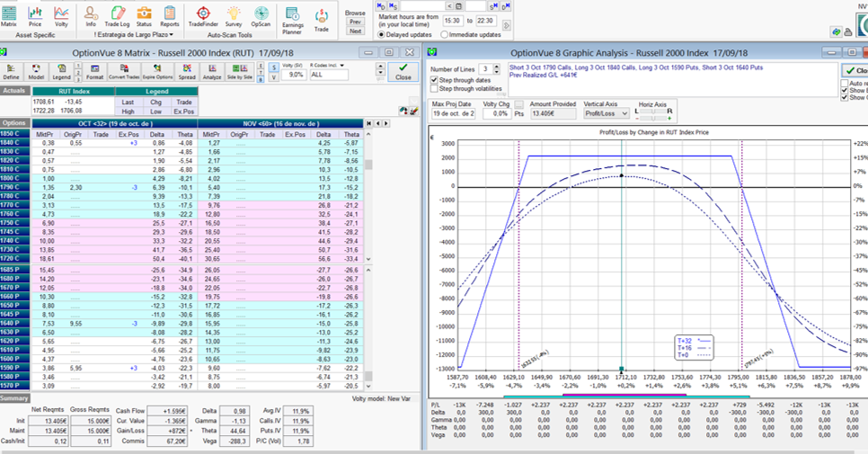Image resolution: width=868 pixels, height=454 pixels.
Task: Click the ellipsis button beside Volty Chg
Action: click(x=518, y=104)
